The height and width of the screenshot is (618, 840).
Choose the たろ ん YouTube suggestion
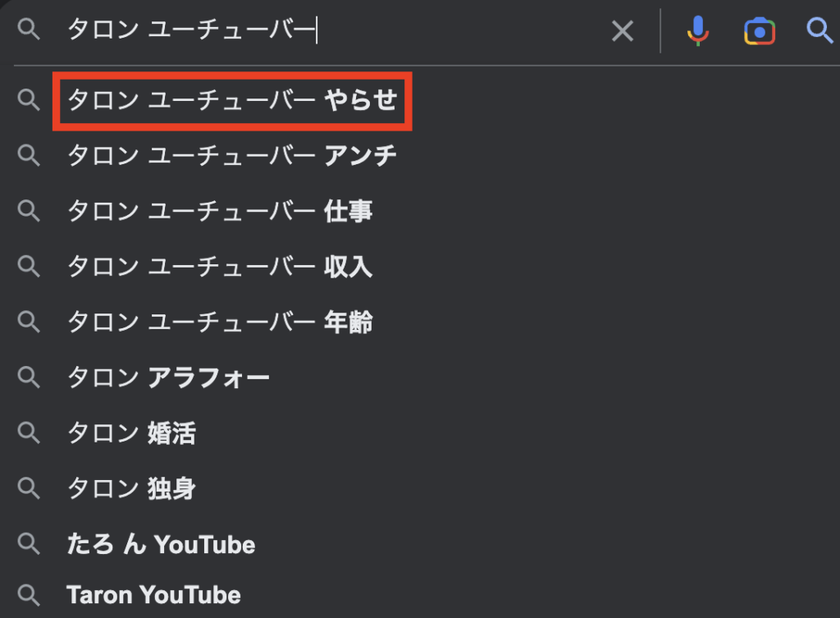point(161,544)
